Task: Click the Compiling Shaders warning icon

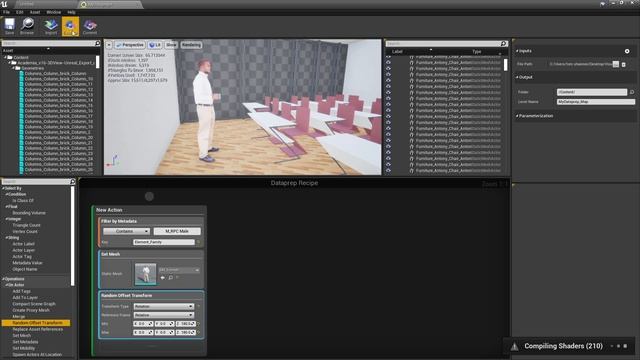Action: pos(514,347)
